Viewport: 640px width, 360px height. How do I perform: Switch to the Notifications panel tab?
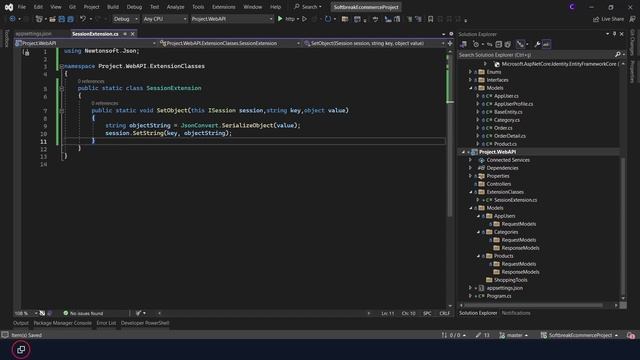pos(516,313)
